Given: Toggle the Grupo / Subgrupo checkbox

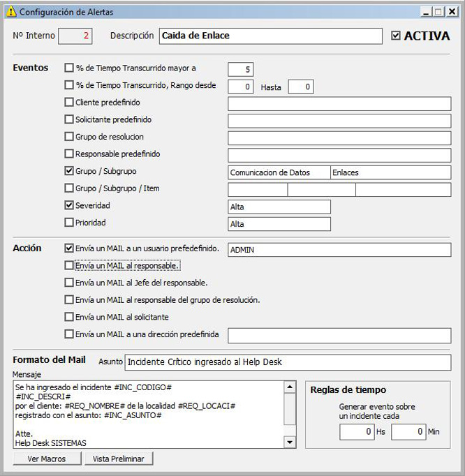Looking at the screenshot, I should click(69, 170).
